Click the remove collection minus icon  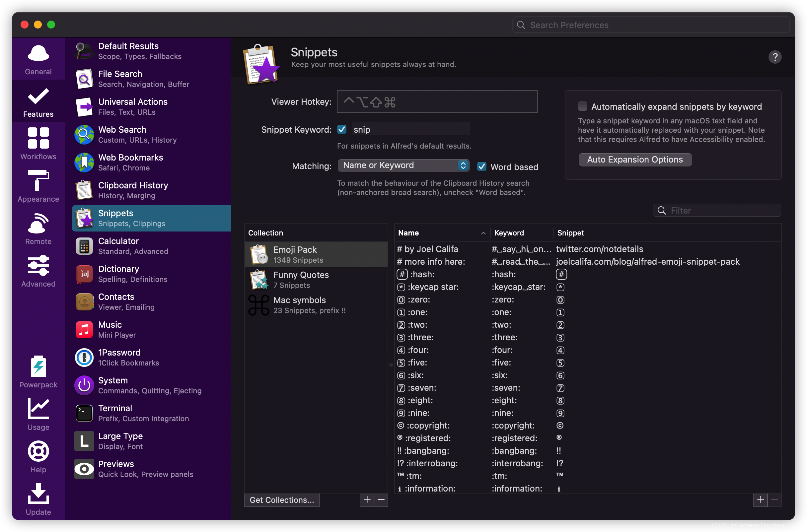click(x=381, y=499)
